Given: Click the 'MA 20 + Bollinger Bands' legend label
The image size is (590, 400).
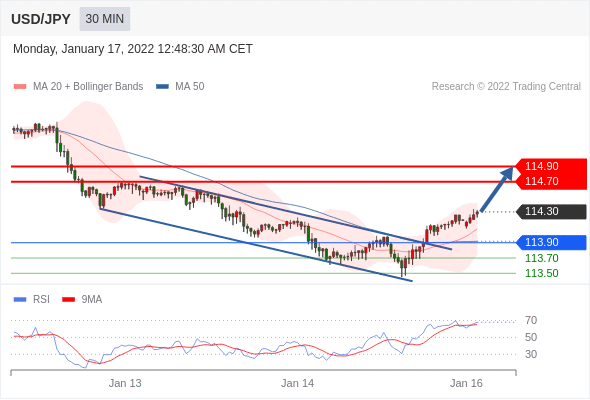Looking at the screenshot, I should (x=88, y=87).
